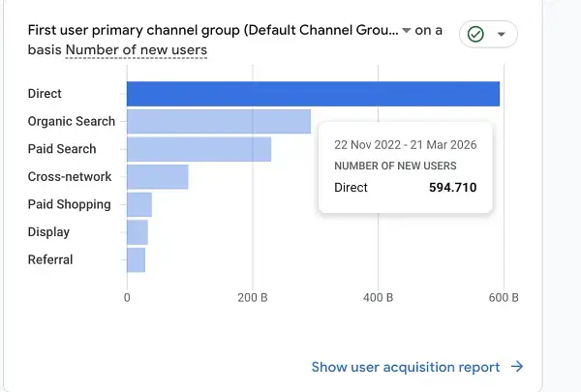Open the First user primary channel group dropdown
581x392 pixels.
215,30
